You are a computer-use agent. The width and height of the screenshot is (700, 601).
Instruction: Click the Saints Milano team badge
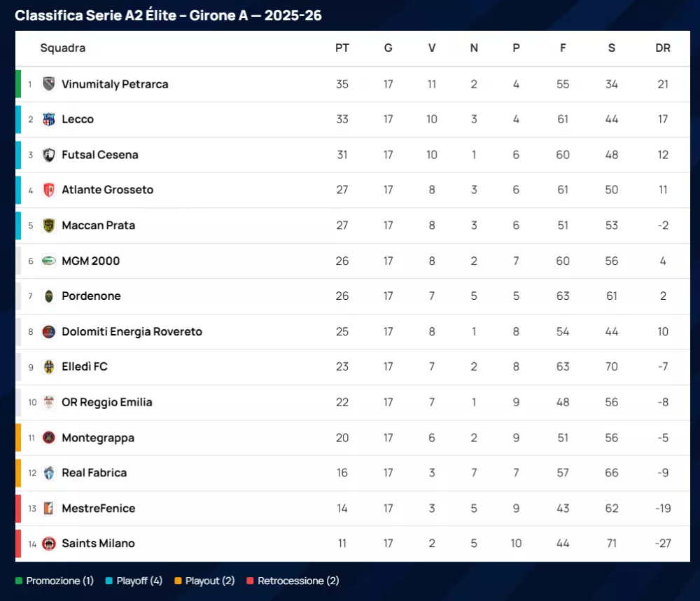click(x=48, y=544)
